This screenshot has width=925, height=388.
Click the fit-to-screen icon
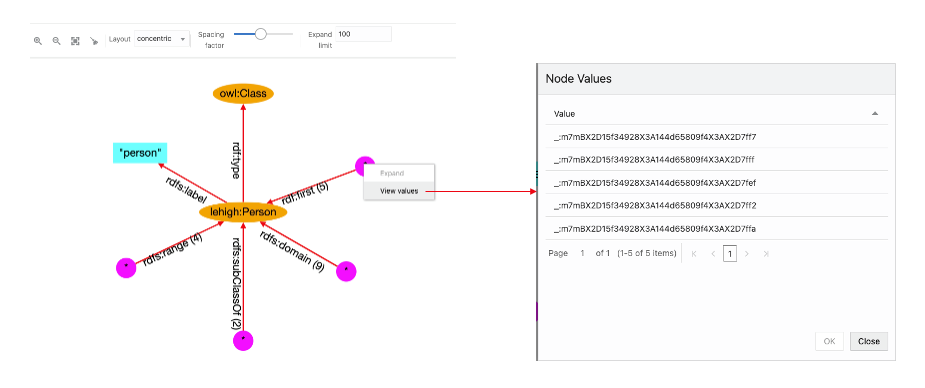[x=75, y=41]
